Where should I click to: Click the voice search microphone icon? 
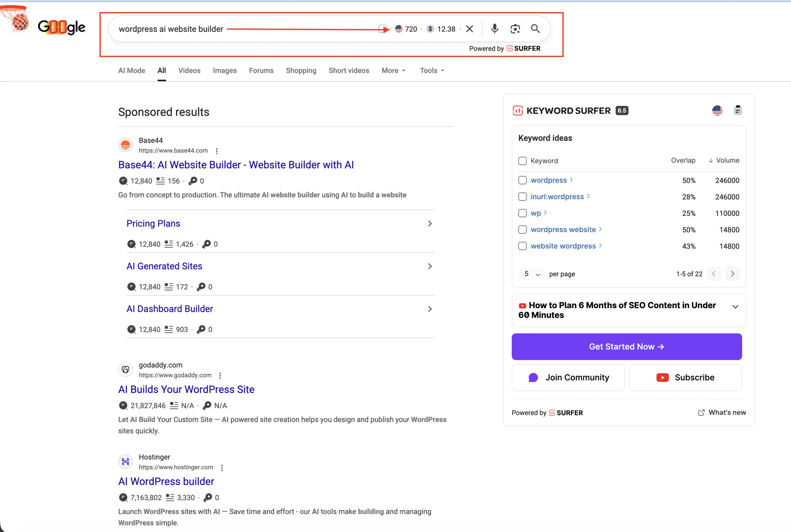click(x=494, y=29)
